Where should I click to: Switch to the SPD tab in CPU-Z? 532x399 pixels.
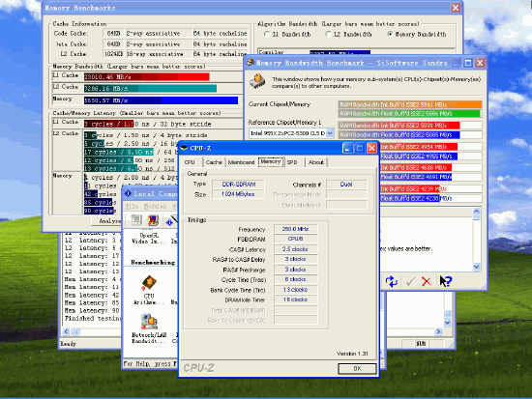point(292,162)
